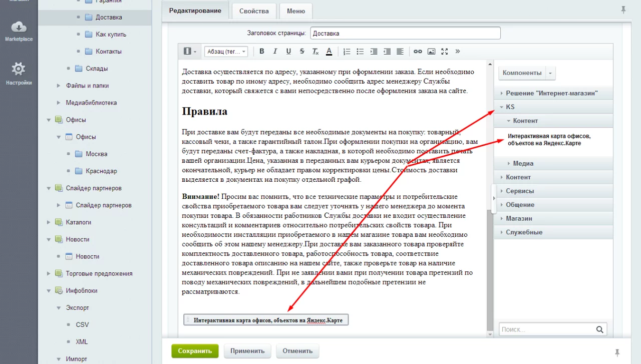Collapse the Офисы tree node

49,120
